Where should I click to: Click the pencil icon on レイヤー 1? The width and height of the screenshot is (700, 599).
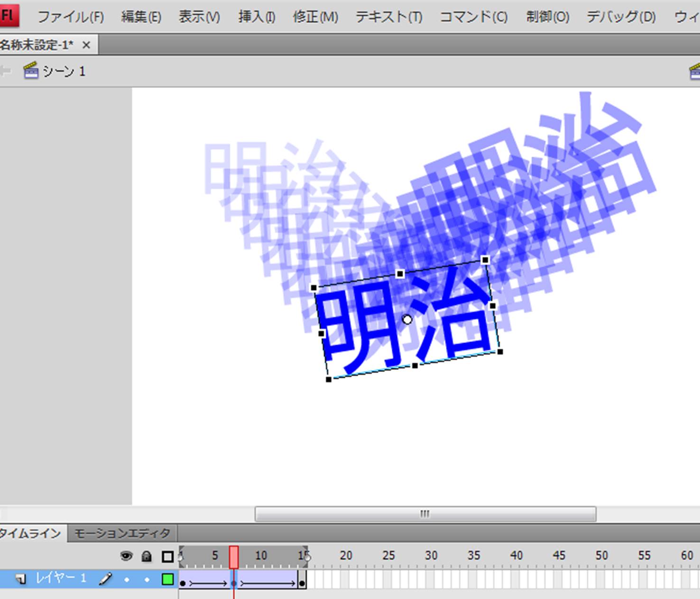click(x=105, y=579)
